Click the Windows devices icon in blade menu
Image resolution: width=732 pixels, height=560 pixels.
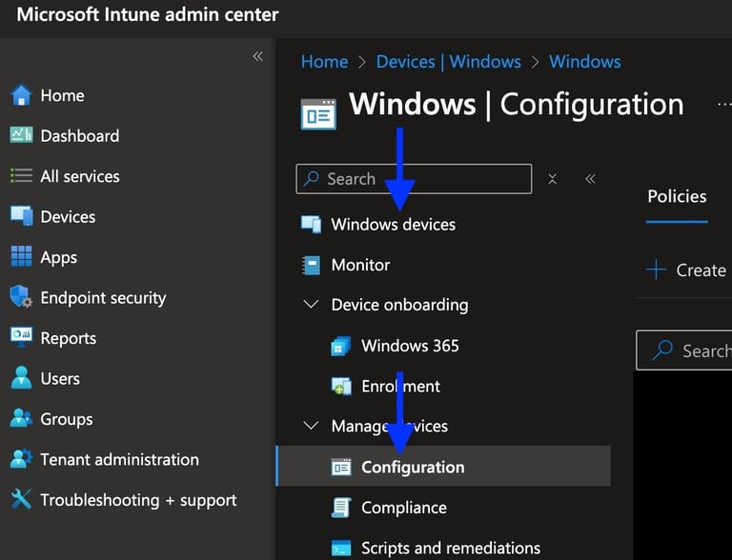311,224
